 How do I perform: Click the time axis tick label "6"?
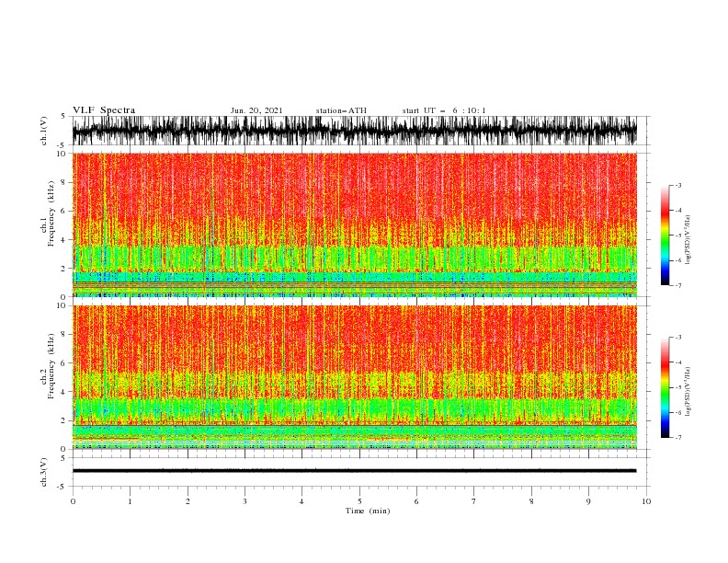[416, 501]
